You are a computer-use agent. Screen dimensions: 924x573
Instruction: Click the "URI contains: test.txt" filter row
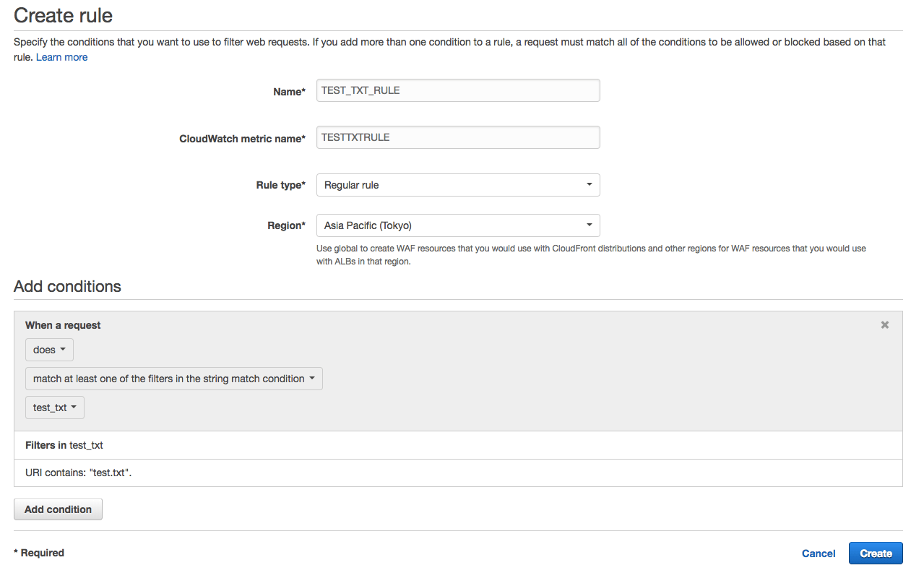point(79,473)
